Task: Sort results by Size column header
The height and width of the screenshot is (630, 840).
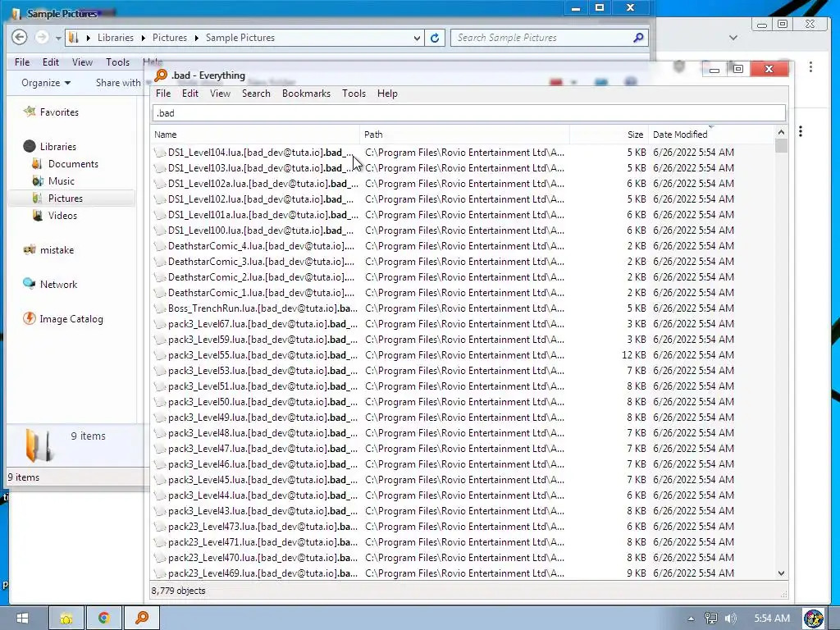Action: pos(609,135)
